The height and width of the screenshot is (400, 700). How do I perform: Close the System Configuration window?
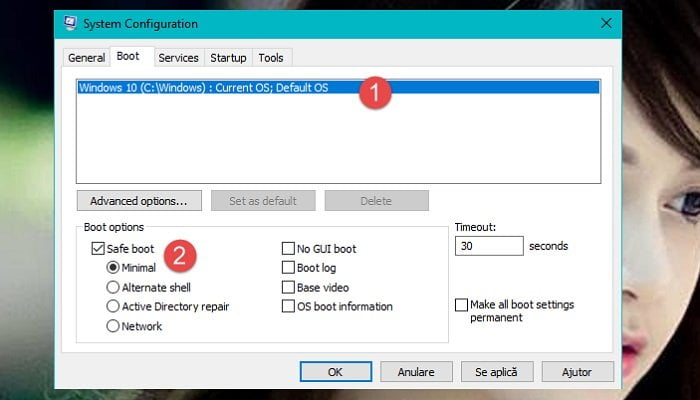pos(606,23)
